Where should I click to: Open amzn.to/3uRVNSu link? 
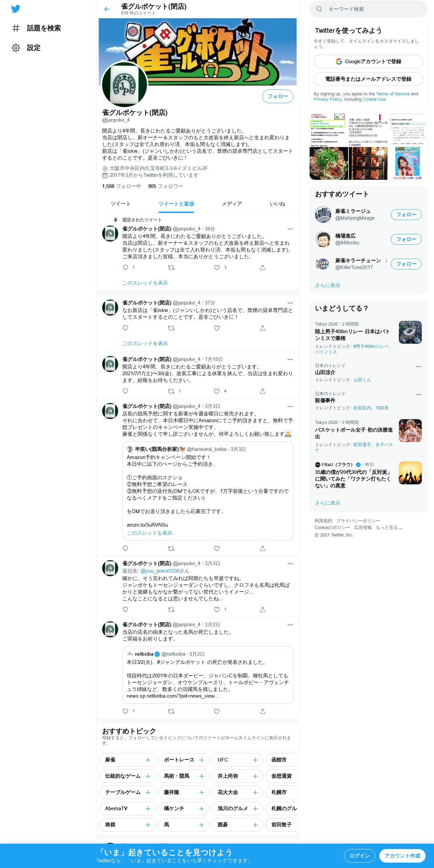coord(147,525)
